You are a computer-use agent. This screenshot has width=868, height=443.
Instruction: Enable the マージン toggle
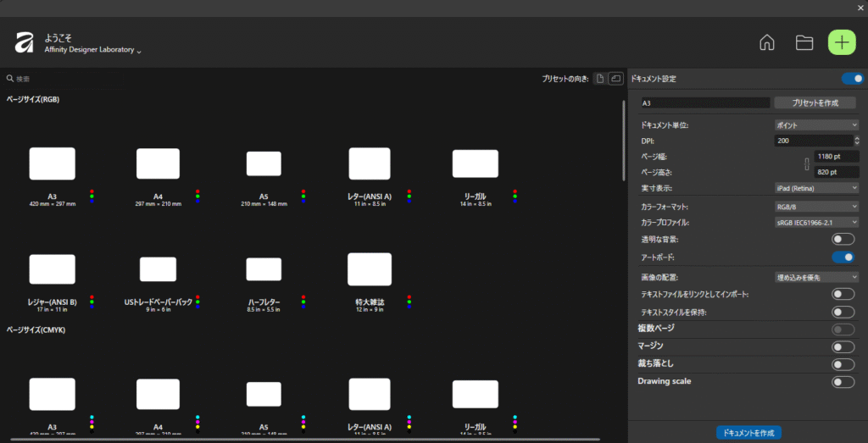(842, 346)
